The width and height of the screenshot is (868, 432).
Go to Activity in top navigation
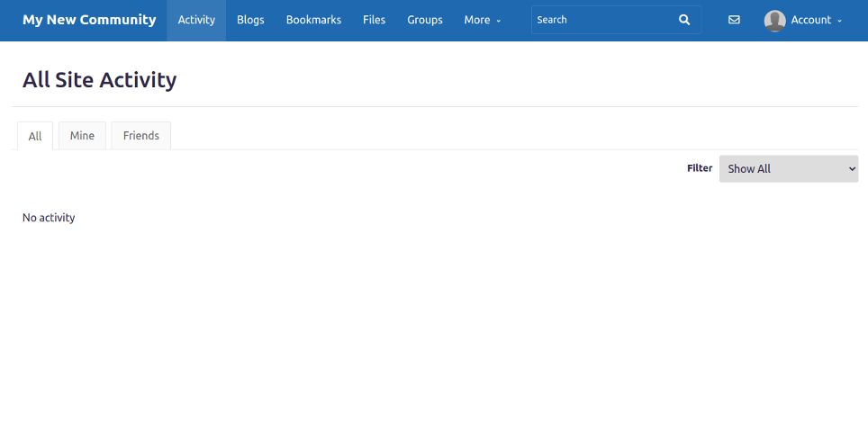pos(196,20)
